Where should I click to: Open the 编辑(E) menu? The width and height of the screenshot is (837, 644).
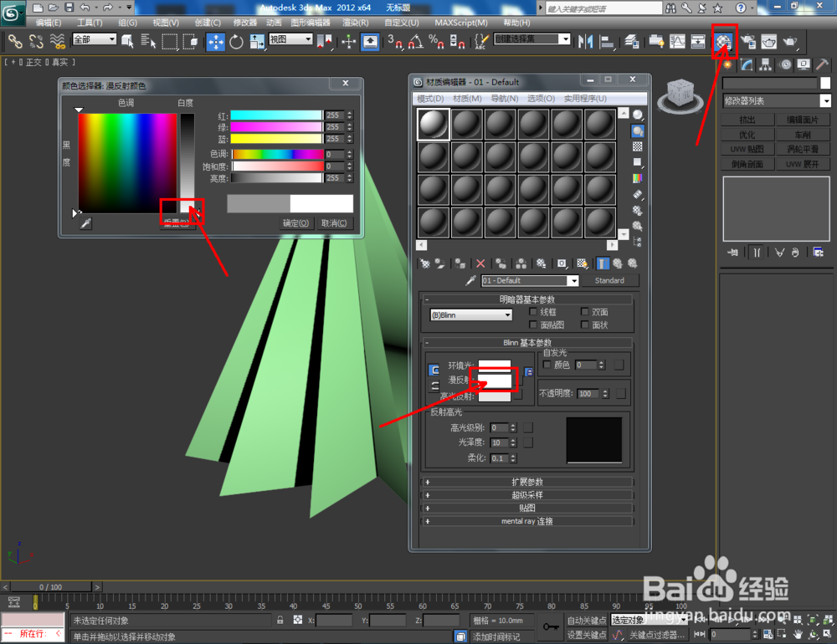pos(48,23)
